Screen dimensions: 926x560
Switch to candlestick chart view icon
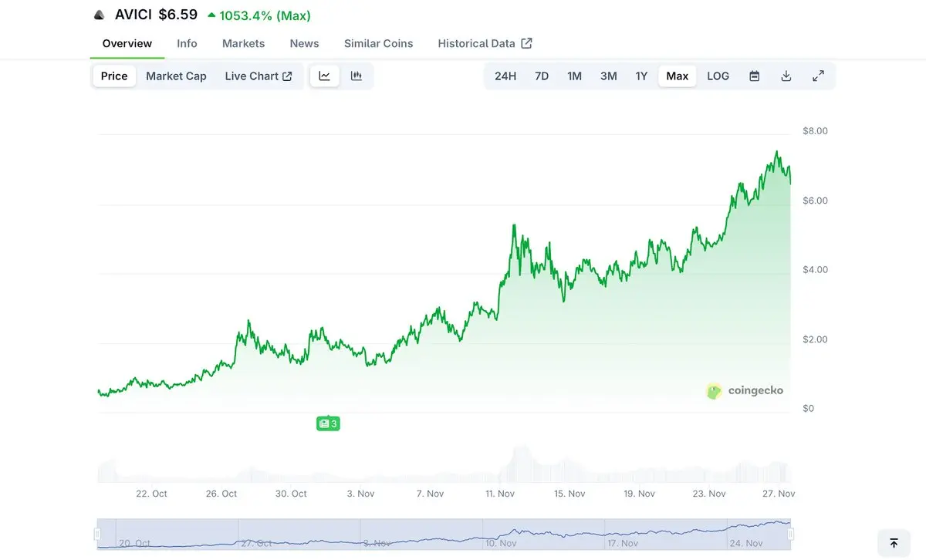click(357, 76)
